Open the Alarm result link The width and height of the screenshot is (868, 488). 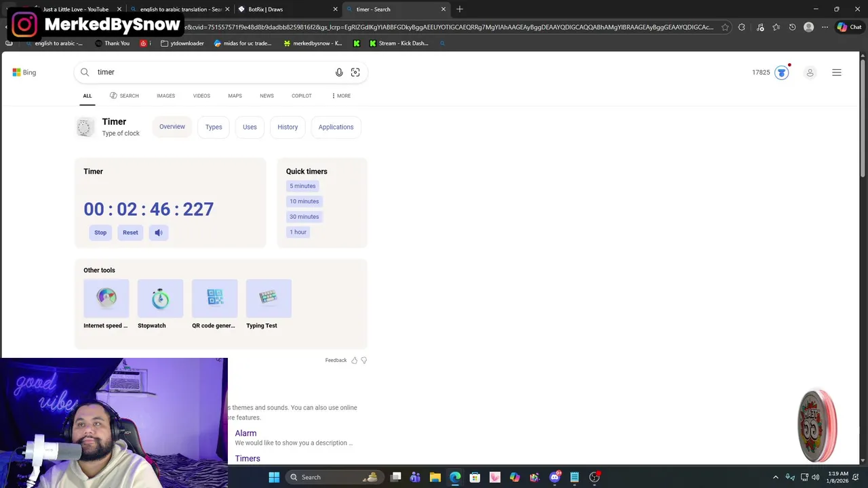[245, 433]
